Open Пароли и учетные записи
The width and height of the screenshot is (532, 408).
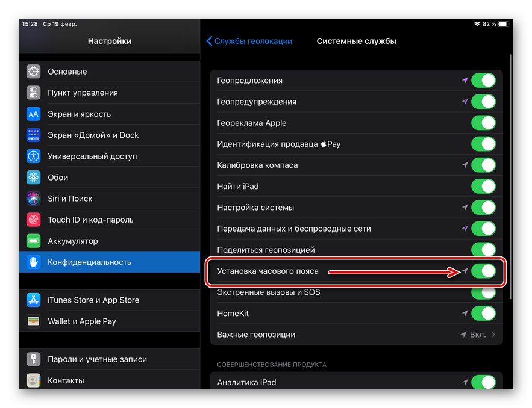click(97, 359)
